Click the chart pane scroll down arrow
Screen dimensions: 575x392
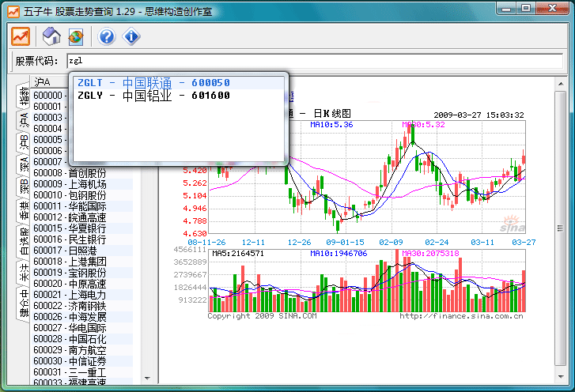tap(561, 377)
